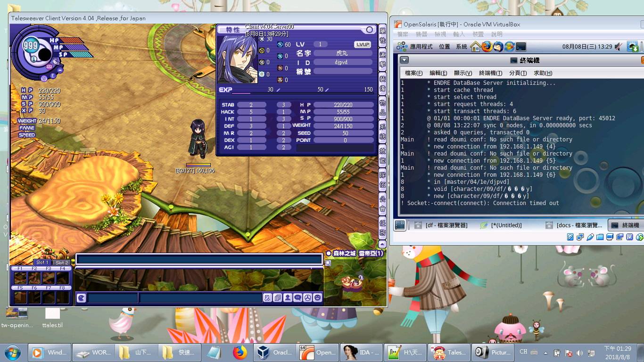The width and height of the screenshot is (644, 362).
Task: Open the VirtualBox 裝置 menu
Action: pos(478,34)
